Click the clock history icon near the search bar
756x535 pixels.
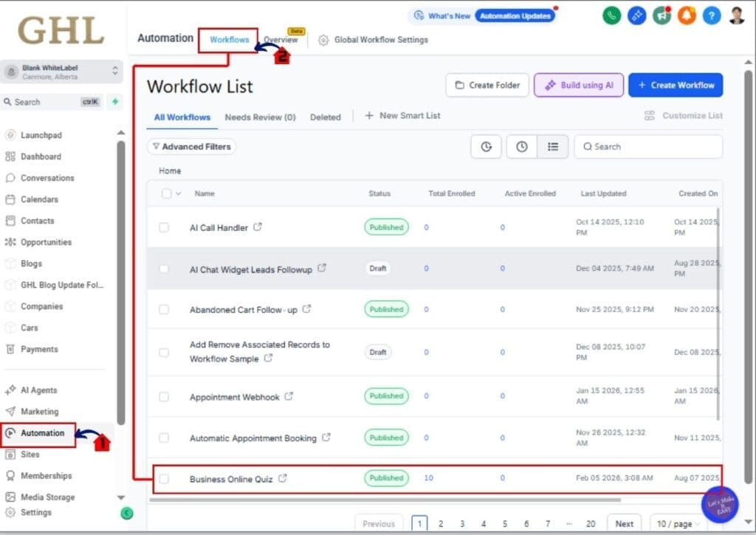tap(521, 146)
